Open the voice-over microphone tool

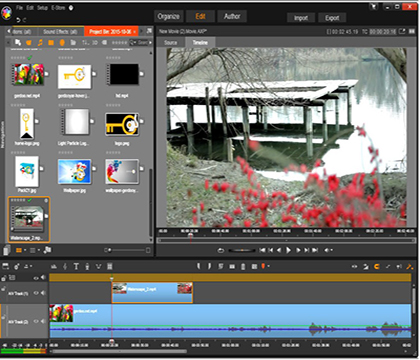point(87,266)
